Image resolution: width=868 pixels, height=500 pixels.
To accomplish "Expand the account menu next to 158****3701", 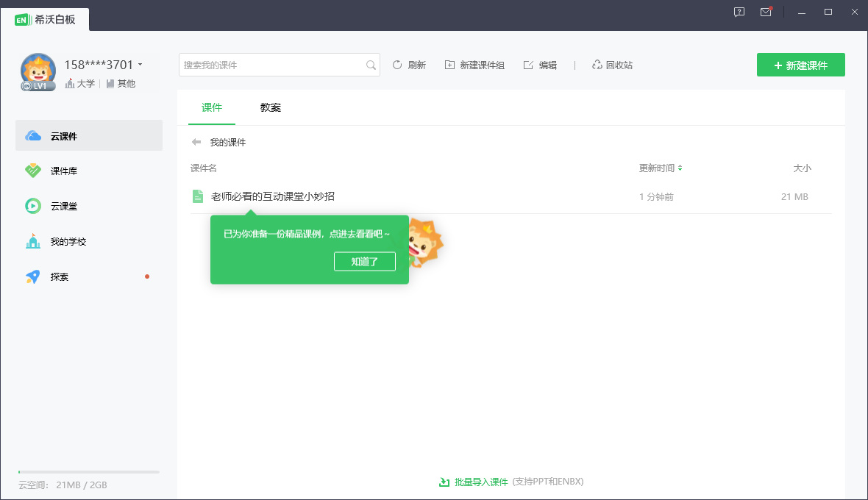I will (140, 65).
